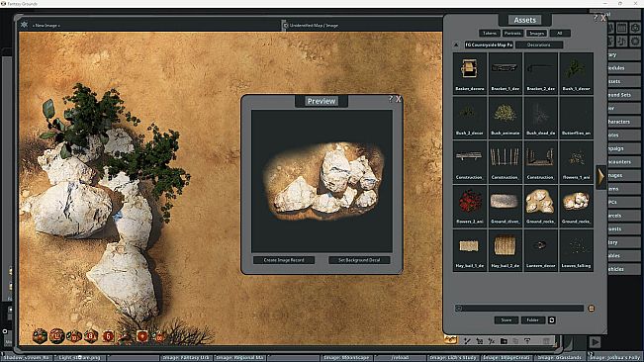
Task: Open the Encounters sidebar button
Action: point(623,162)
